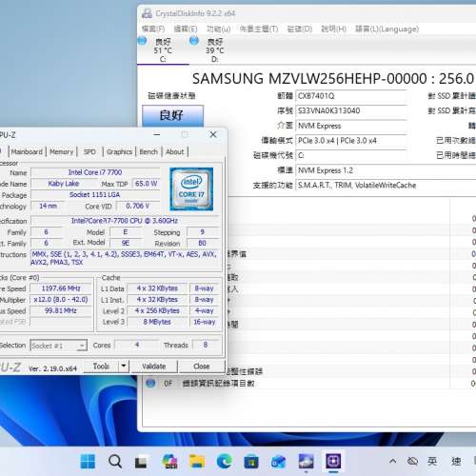
Task: Click the Socket 1151 LGA package value
Action: pyautogui.click(x=95, y=194)
